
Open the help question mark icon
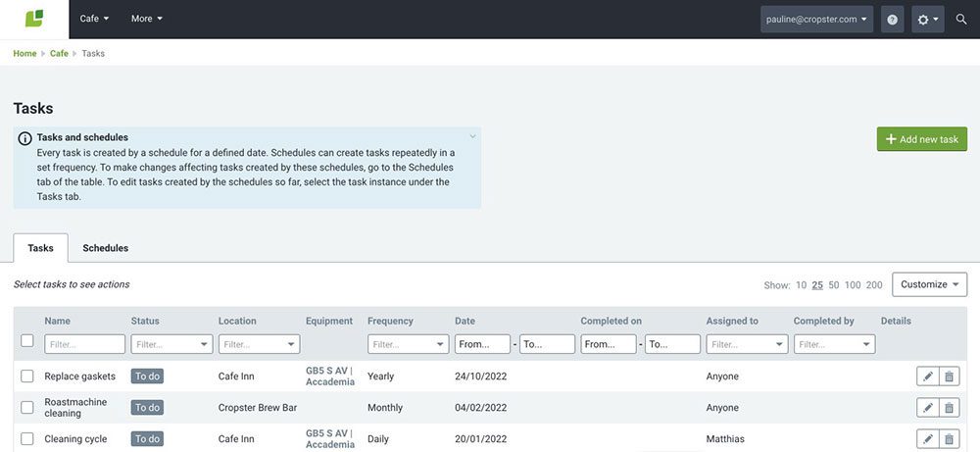(x=892, y=20)
